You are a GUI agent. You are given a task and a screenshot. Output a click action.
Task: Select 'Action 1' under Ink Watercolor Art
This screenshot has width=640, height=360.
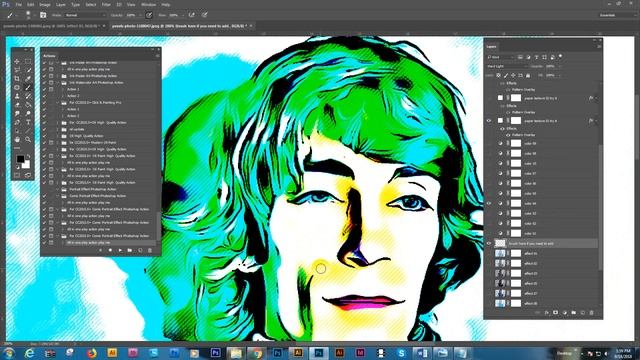[x=73, y=89]
